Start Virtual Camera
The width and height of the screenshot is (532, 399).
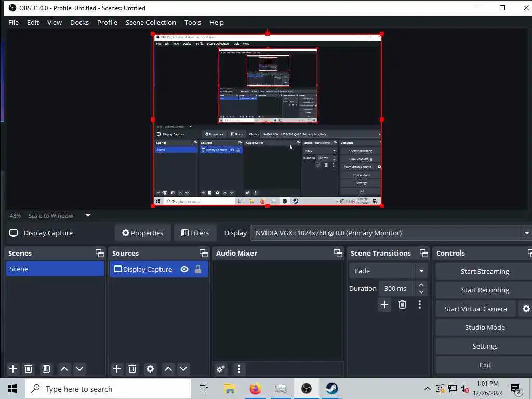point(476,309)
